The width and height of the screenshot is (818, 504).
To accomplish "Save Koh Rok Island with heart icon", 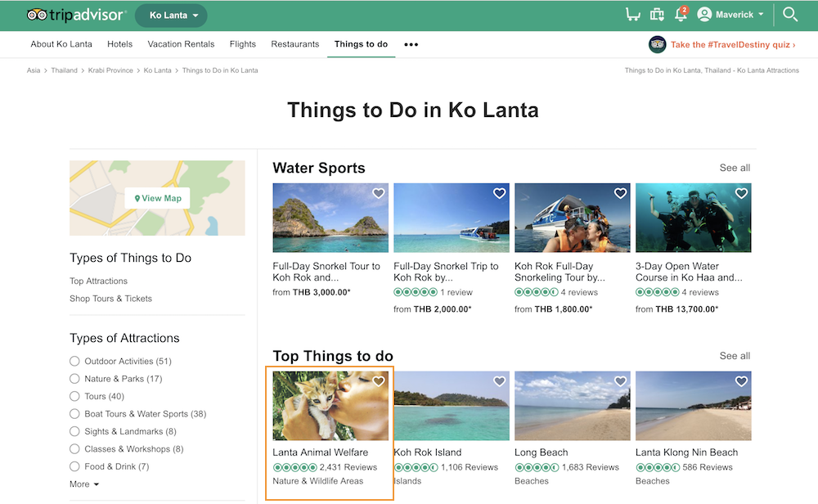I will [x=499, y=381].
